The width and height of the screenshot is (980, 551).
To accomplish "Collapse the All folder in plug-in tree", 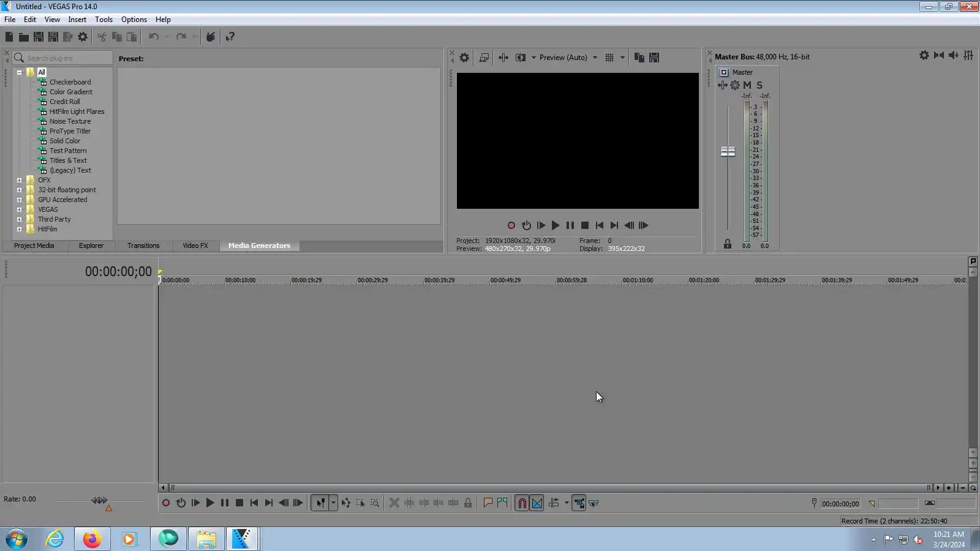I will click(x=19, y=72).
